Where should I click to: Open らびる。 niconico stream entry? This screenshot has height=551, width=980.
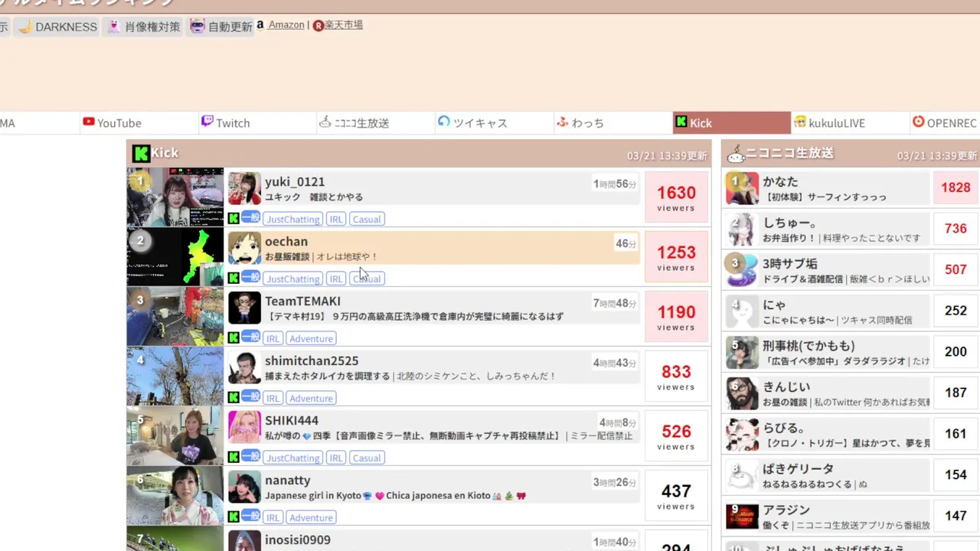click(x=826, y=435)
